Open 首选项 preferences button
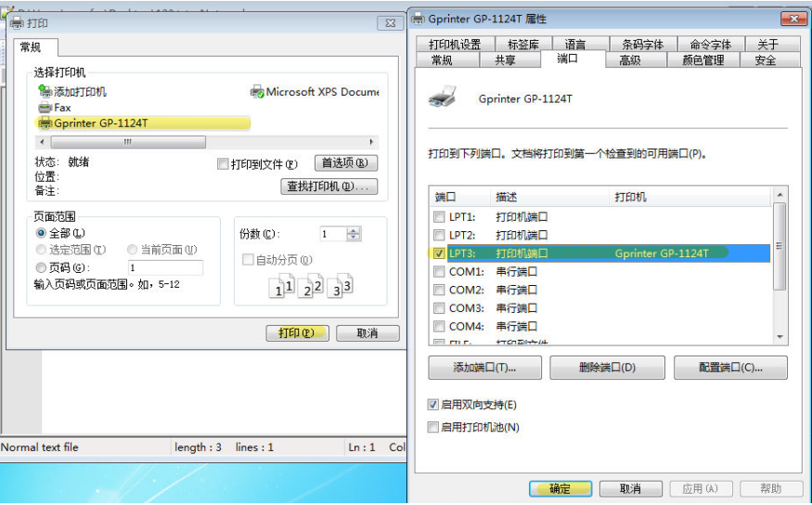The height and width of the screenshot is (505, 812). point(346,163)
